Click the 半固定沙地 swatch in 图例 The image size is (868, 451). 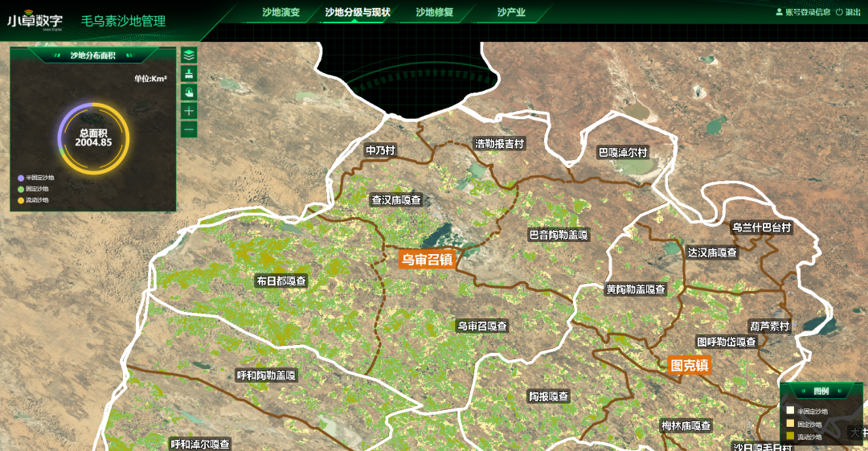tap(790, 411)
